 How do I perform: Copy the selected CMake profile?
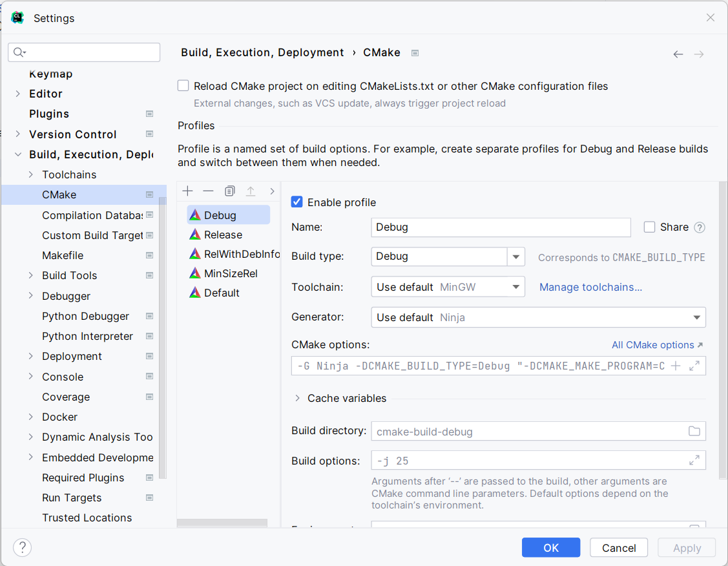click(x=230, y=191)
